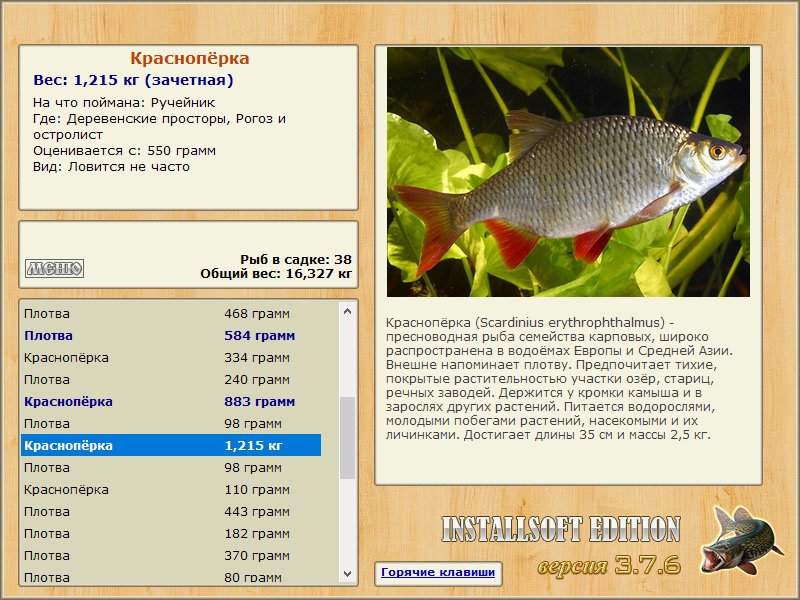Pick the Плотва 443 грамм entry
Image resolution: width=800 pixels, height=600 pixels.
(x=171, y=511)
